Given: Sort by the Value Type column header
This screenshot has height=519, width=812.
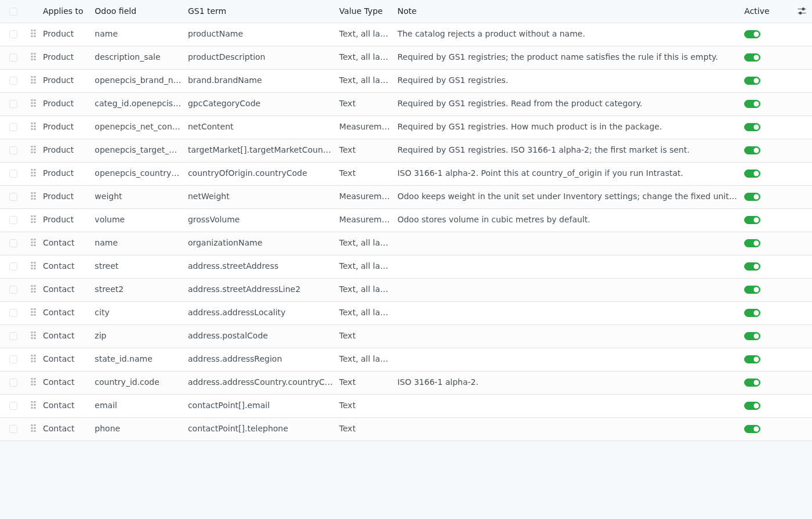Looking at the screenshot, I should click(x=361, y=11).
